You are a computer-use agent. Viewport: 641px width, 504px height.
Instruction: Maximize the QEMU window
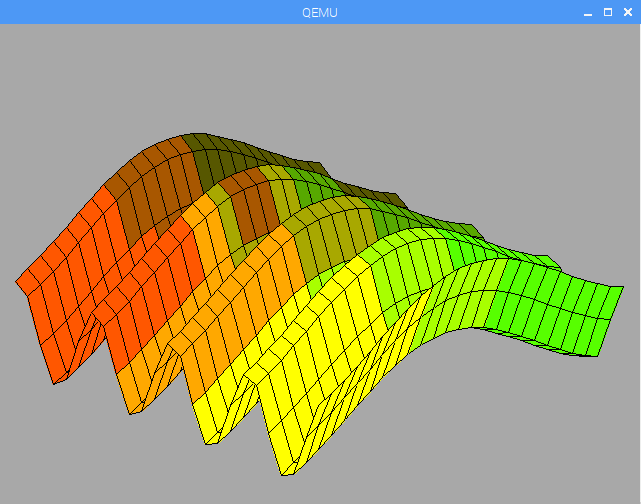tap(608, 13)
